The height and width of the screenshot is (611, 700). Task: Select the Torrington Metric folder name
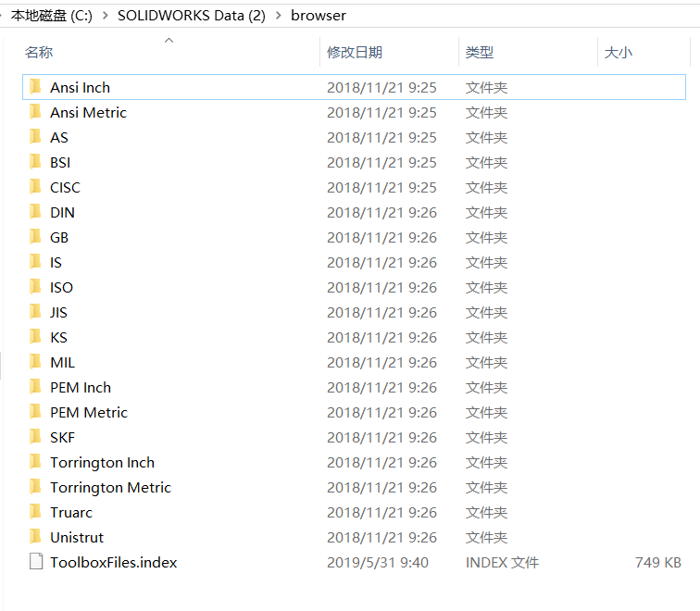[x=111, y=487]
